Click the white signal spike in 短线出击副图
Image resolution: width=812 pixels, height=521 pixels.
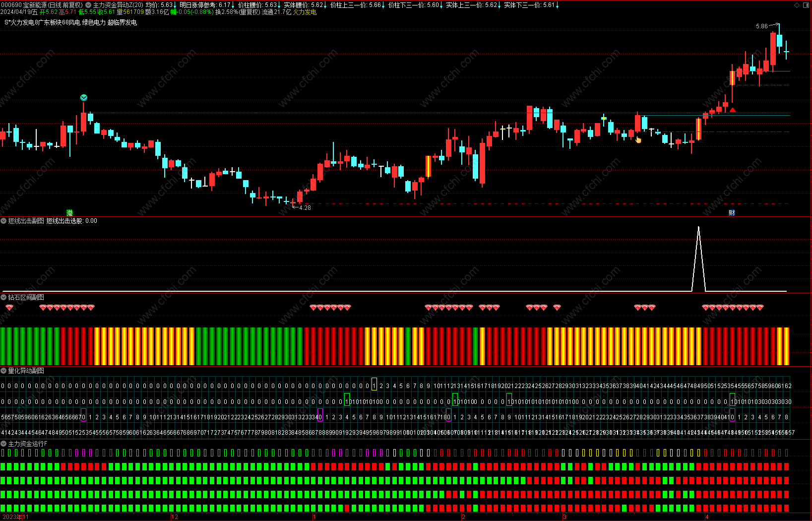[698, 258]
